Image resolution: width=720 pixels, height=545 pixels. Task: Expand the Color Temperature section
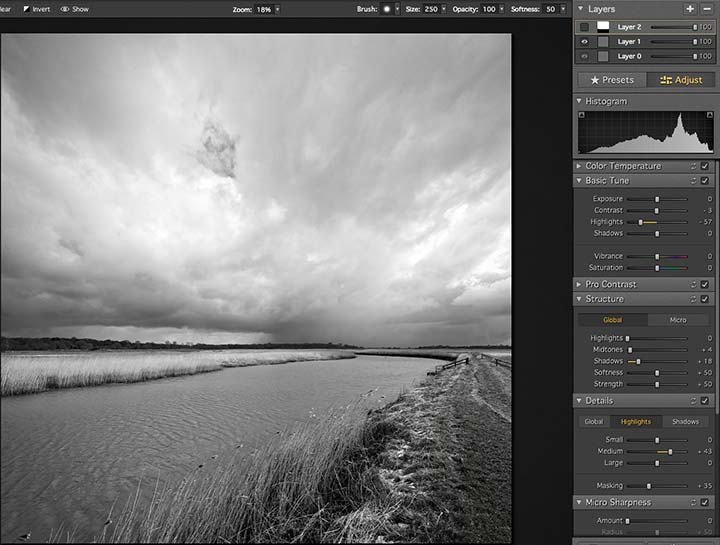pos(579,166)
